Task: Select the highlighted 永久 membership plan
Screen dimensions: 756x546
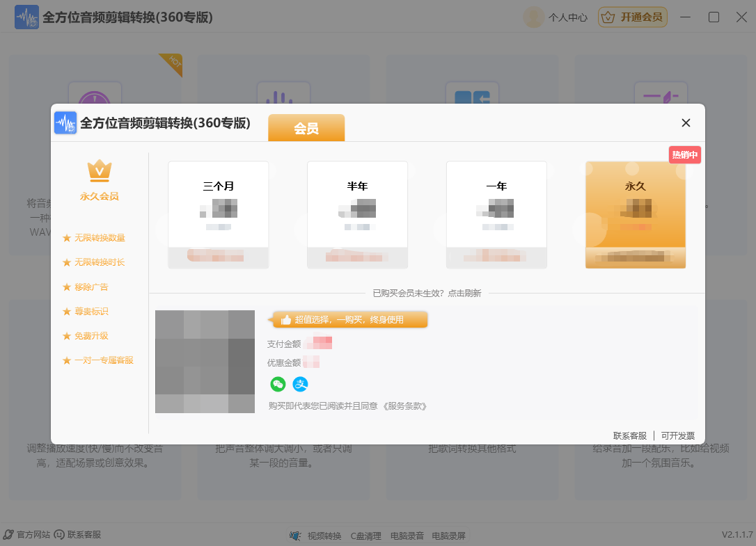Action: click(x=636, y=214)
